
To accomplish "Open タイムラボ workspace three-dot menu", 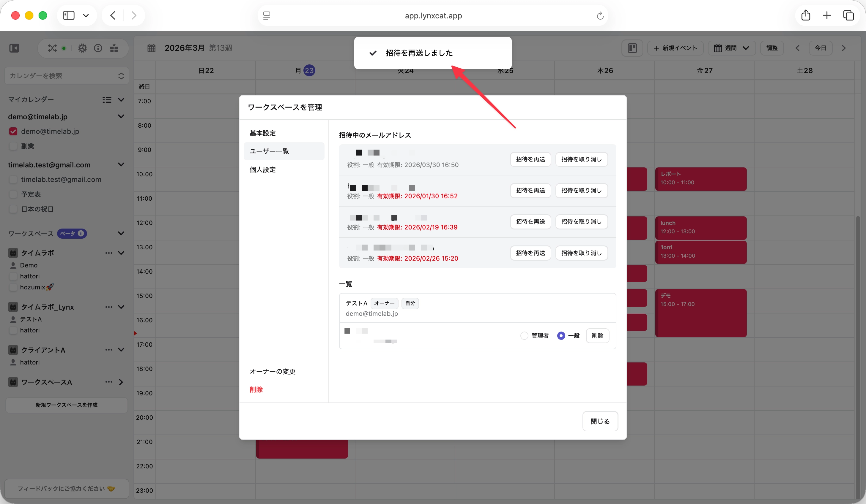I will point(108,253).
